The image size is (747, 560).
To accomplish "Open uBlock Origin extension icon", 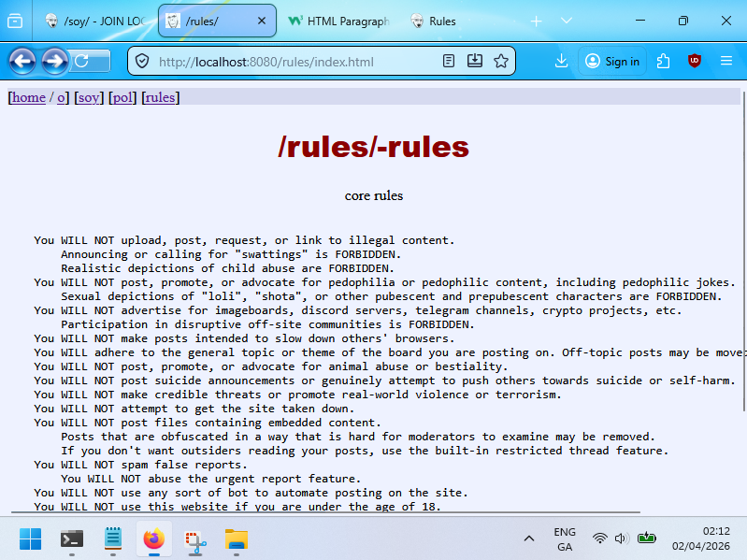I will tap(694, 62).
